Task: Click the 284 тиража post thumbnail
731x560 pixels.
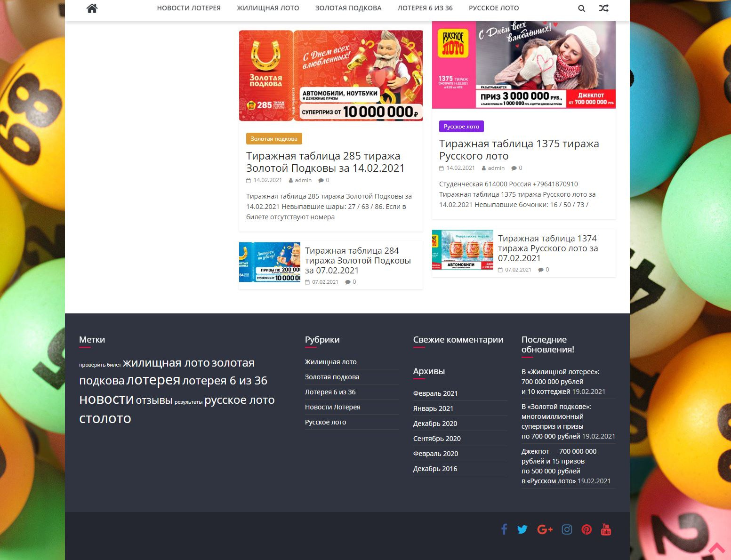Action: tap(270, 262)
